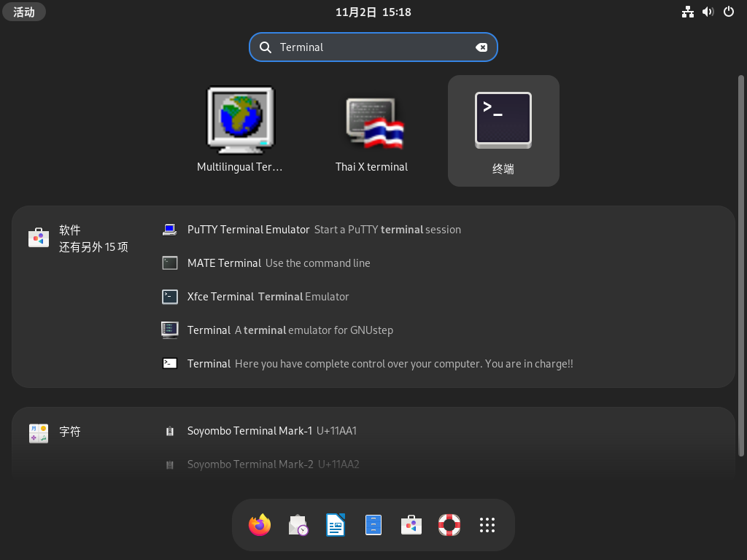Image resolution: width=747 pixels, height=560 pixels.
Task: Open the 终端 terminal app icon
Action: 503,131
